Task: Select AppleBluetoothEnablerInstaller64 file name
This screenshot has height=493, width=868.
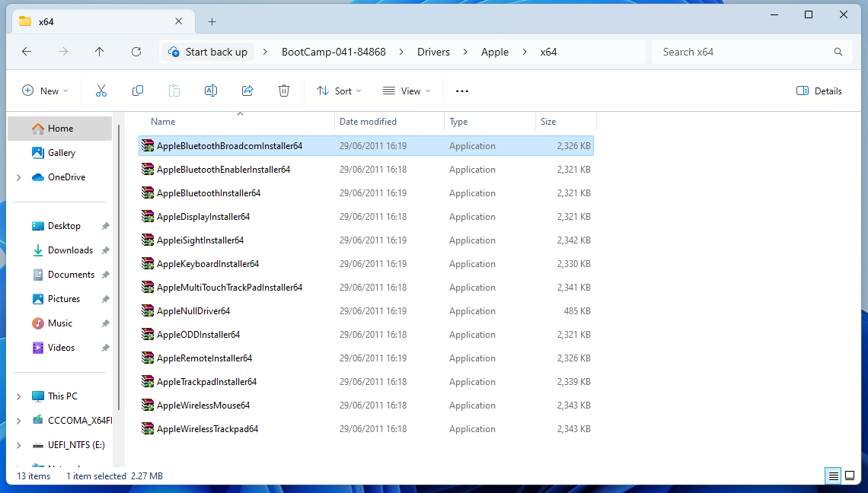Action: [223, 170]
